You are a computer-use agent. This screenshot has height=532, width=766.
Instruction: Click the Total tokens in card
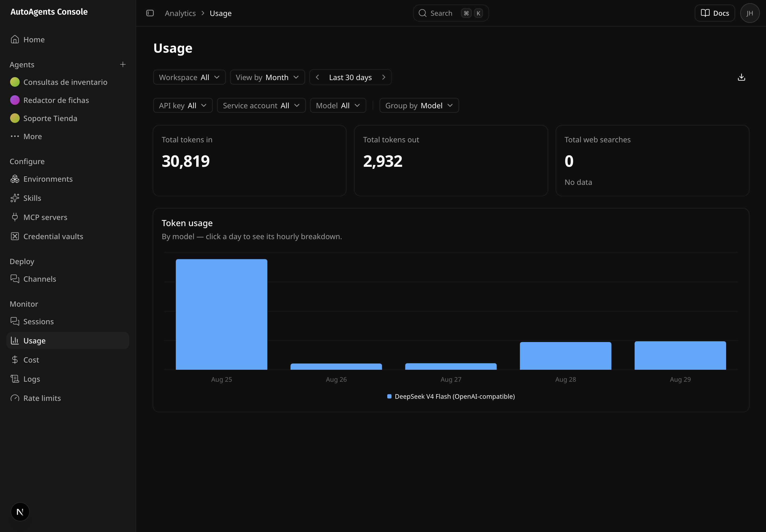249,161
